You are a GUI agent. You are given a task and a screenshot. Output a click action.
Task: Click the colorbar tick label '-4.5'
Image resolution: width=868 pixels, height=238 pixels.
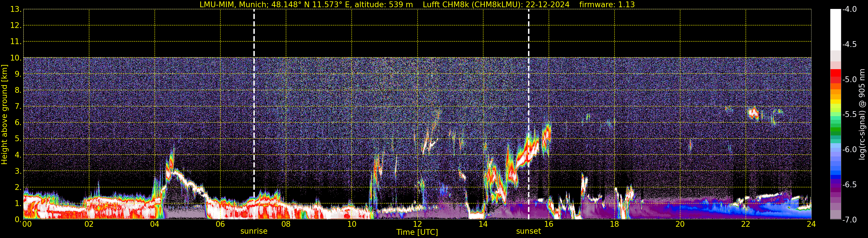850,44
